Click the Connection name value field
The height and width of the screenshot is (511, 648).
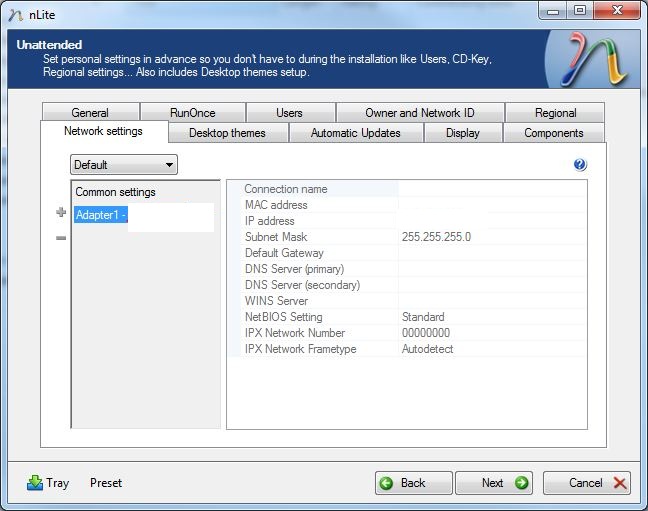pyautogui.click(x=492, y=189)
